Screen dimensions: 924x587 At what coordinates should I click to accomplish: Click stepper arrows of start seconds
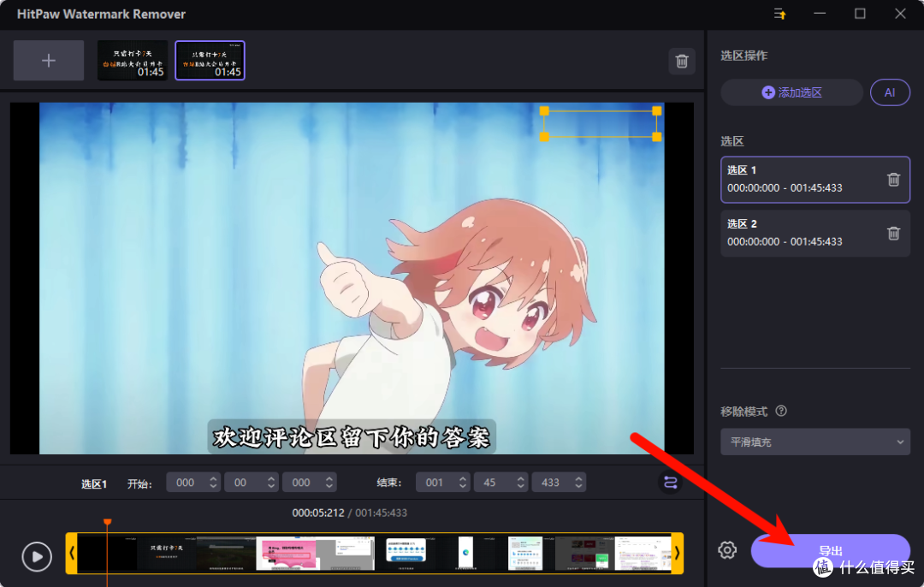(271, 483)
